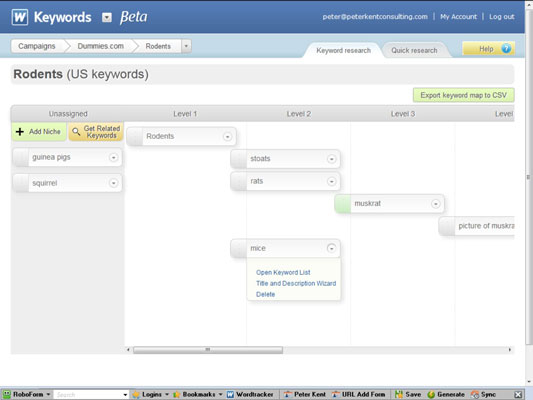
Task: Click the Rodents (US keywords) heading
Action: 81,74
